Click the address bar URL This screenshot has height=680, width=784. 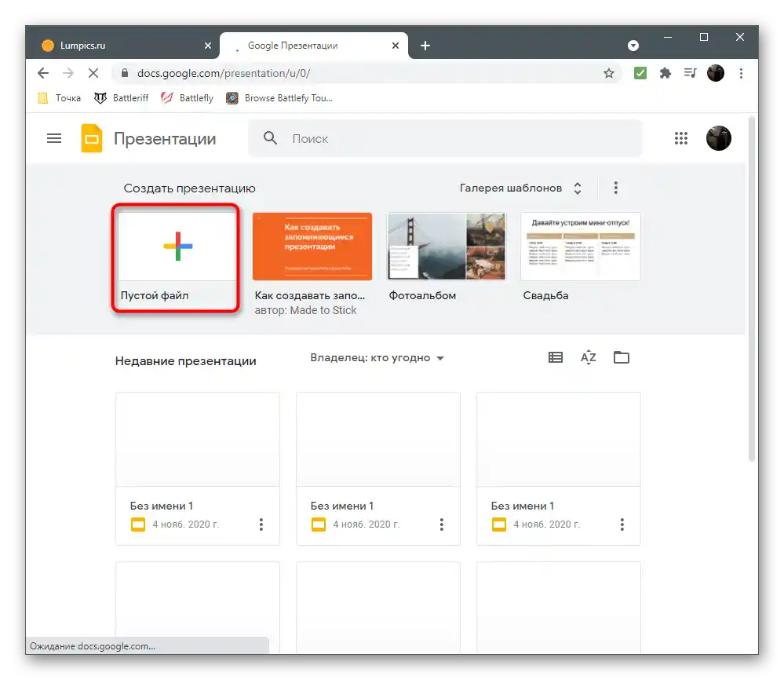click(x=224, y=74)
